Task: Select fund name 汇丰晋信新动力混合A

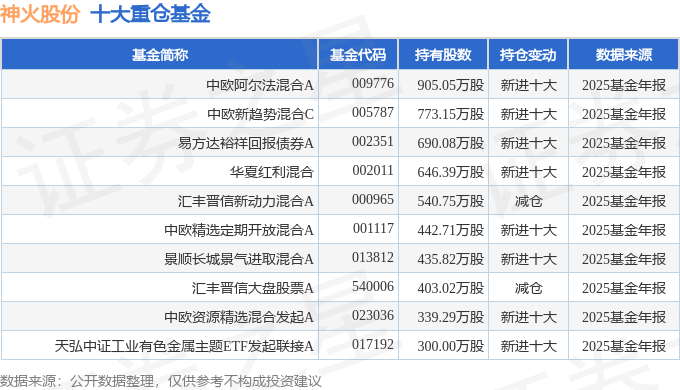Action: (245, 201)
